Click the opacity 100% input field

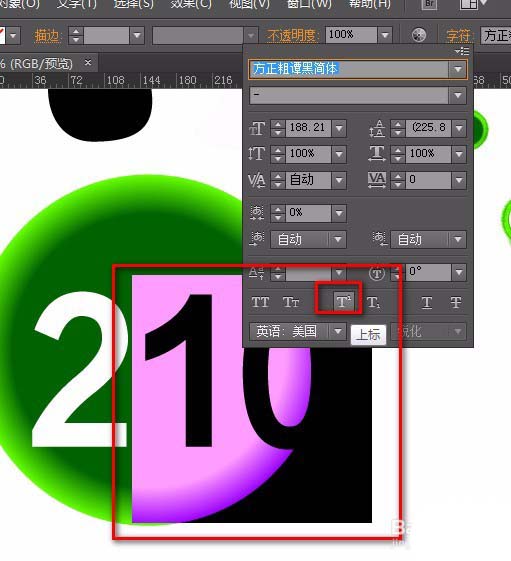[351, 35]
